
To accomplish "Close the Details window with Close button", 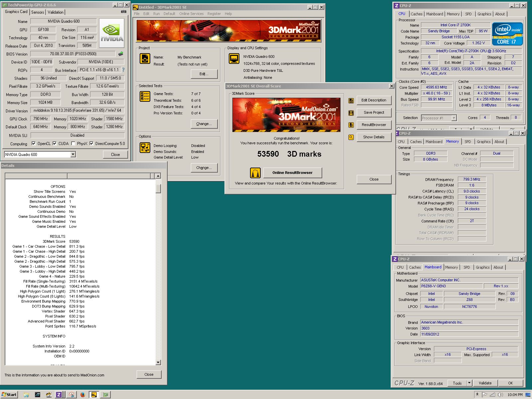I will [149, 374].
